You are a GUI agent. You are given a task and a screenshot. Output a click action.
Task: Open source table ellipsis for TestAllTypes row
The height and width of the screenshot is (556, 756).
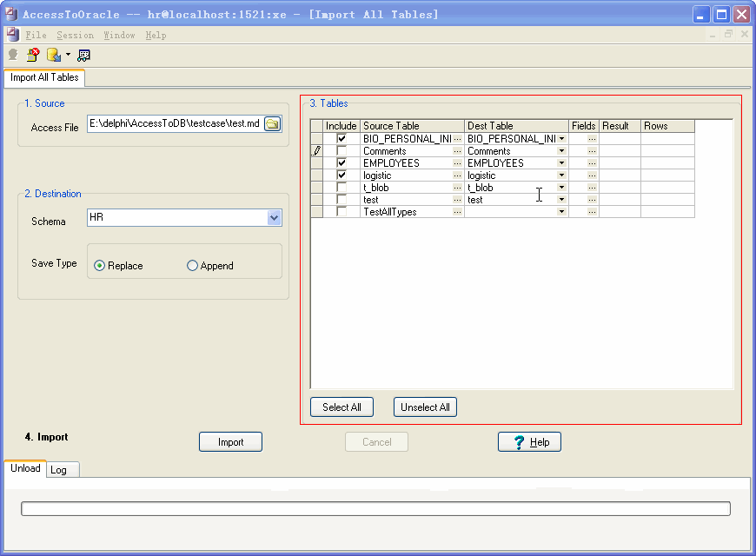(458, 211)
